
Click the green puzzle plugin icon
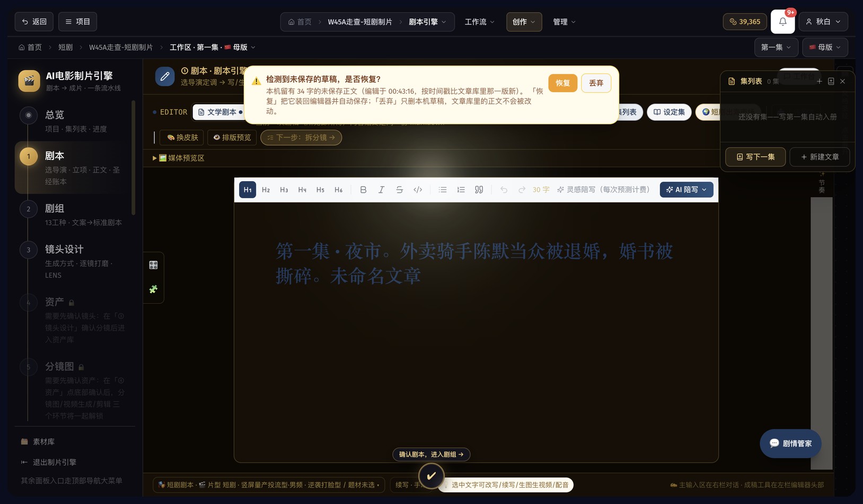tap(154, 289)
